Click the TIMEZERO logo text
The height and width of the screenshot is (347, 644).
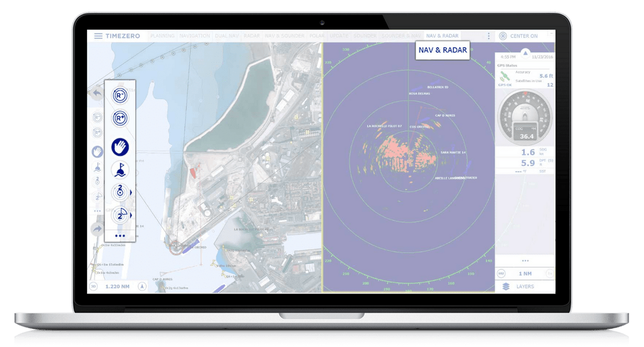click(x=123, y=36)
